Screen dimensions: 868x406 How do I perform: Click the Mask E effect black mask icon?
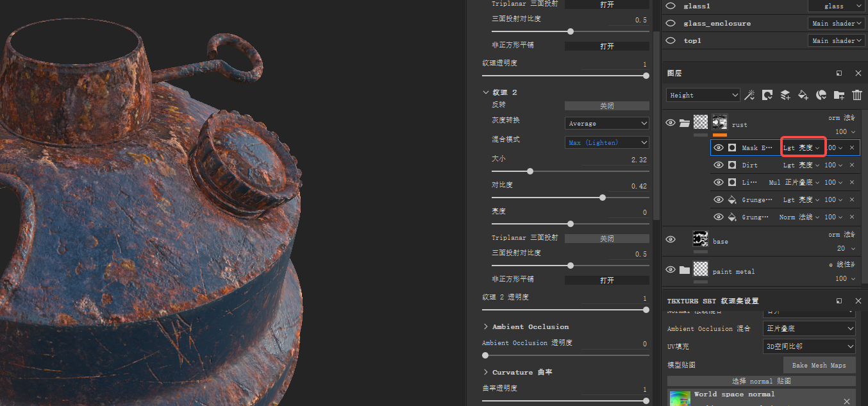[x=733, y=147]
